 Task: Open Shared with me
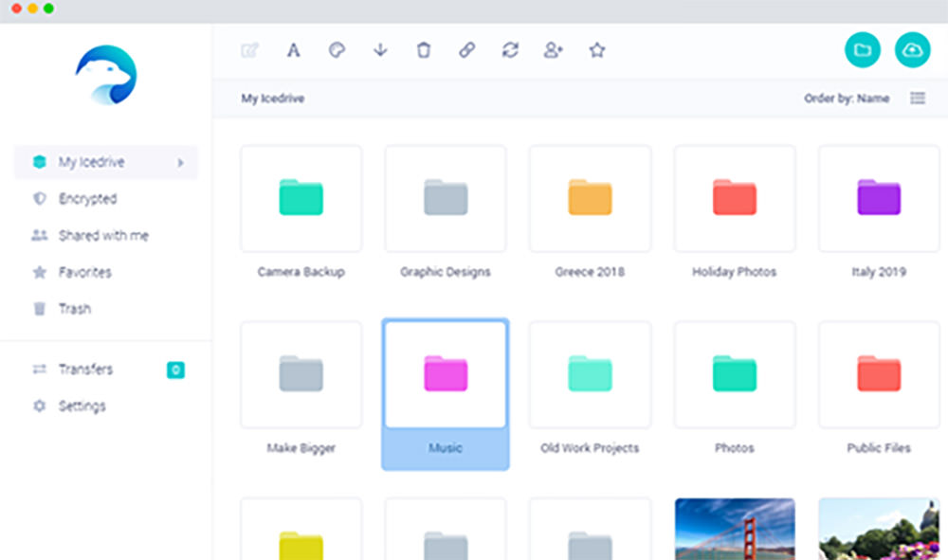[x=90, y=236]
